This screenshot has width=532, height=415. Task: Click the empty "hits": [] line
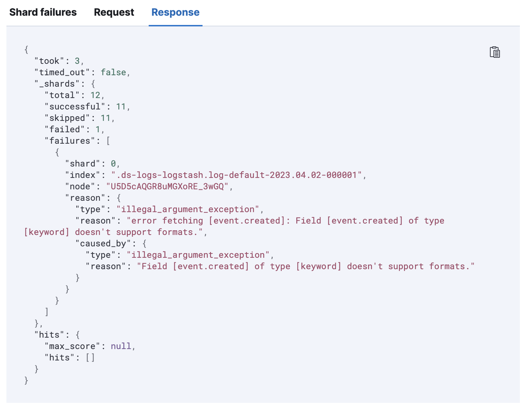tap(70, 358)
